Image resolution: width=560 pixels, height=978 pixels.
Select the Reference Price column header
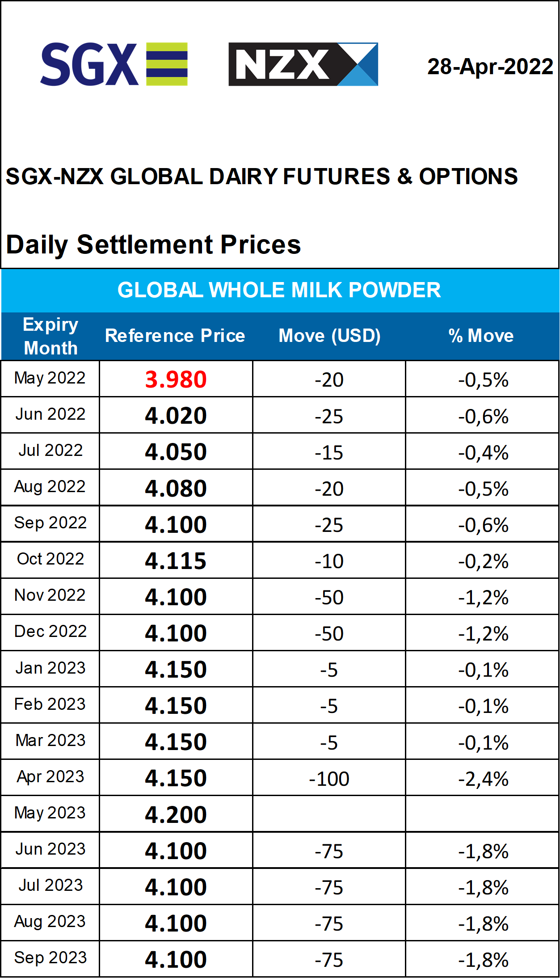pos(175,336)
